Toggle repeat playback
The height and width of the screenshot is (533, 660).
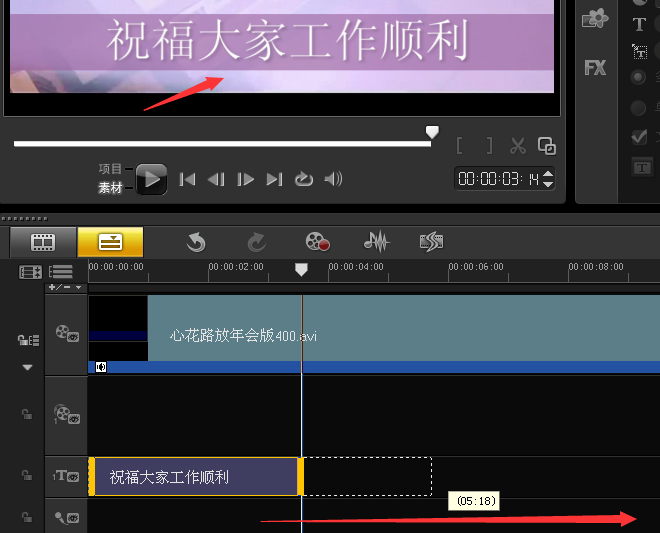pos(303,179)
